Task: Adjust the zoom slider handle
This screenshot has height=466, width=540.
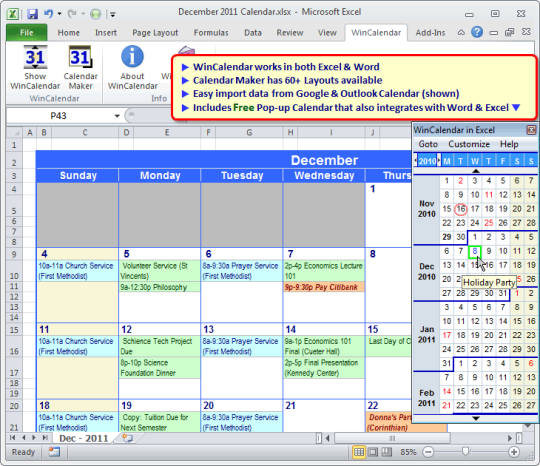Action: click(466, 451)
